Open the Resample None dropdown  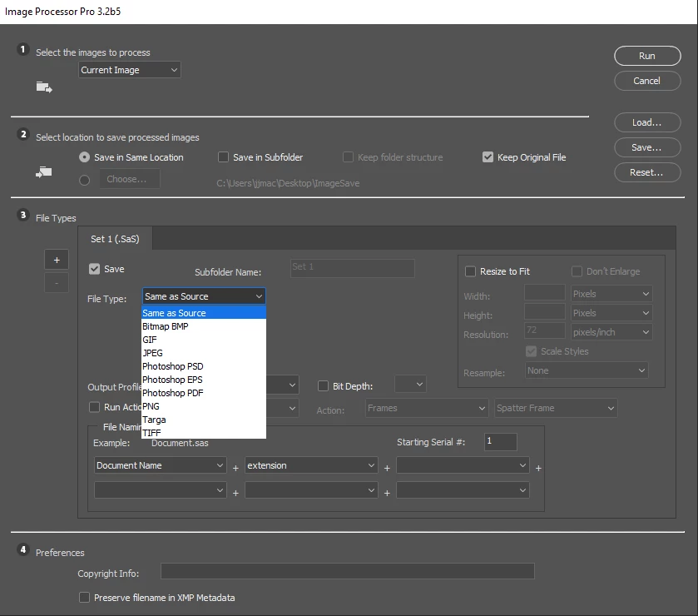point(587,370)
